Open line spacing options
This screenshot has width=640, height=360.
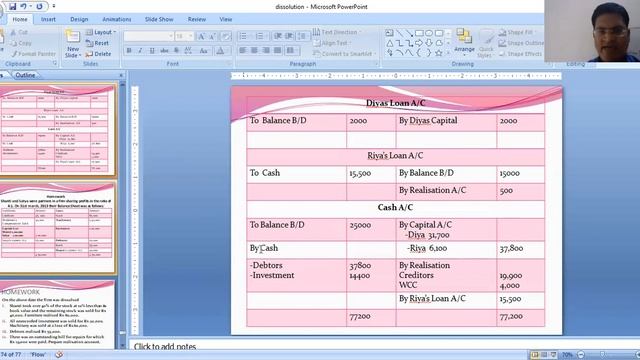[x=302, y=36]
